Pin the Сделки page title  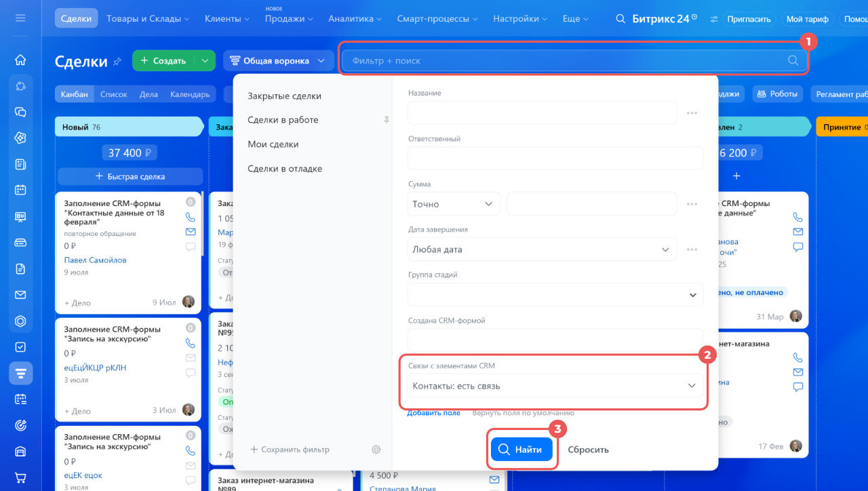(x=117, y=62)
